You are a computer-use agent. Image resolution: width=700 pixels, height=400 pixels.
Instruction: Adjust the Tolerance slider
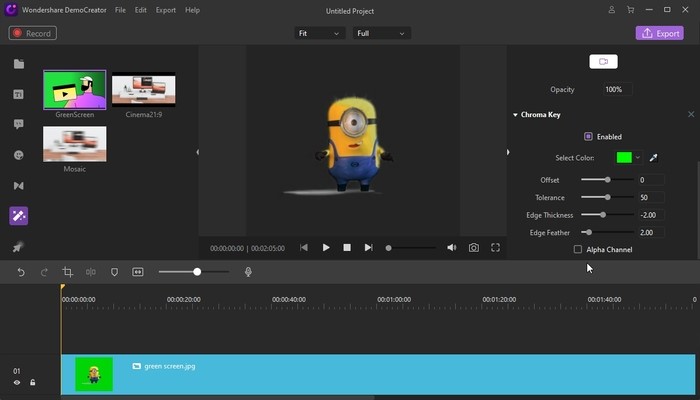(607, 197)
